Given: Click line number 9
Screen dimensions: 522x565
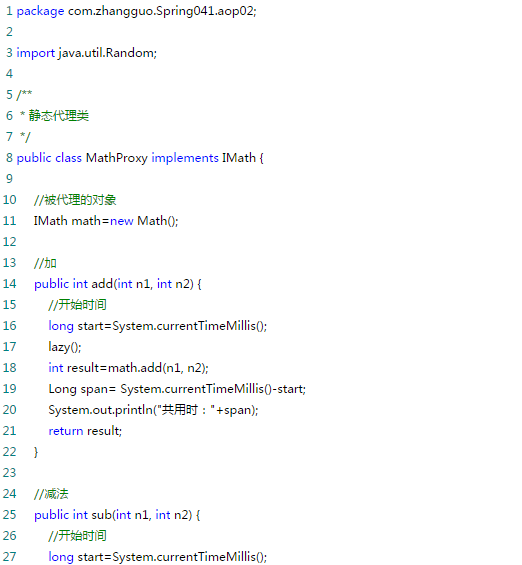Looking at the screenshot, I should (10, 179).
